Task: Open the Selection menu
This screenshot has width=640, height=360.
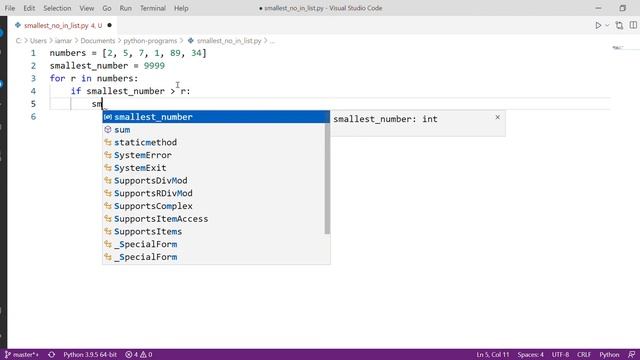Action: tap(57, 8)
